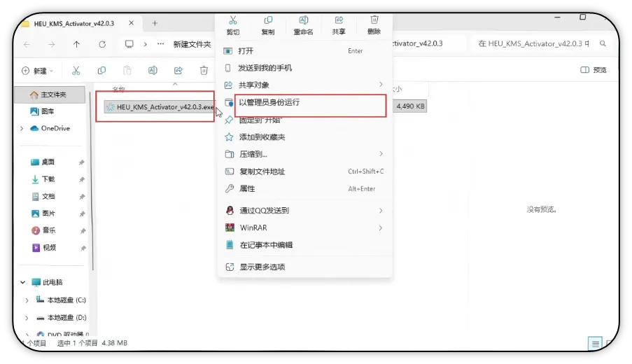The width and height of the screenshot is (632, 364).
Task: Select 主文件夹 in navigation pane
Action: 50,94
